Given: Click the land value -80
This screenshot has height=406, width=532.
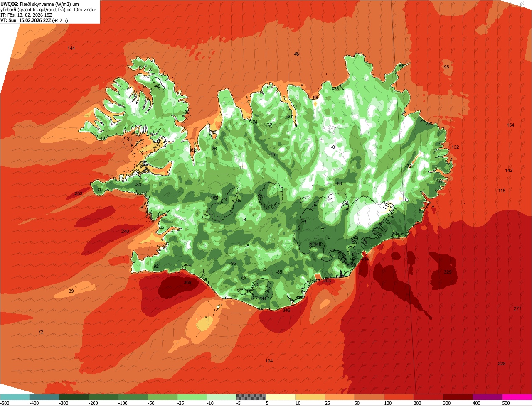Looking at the screenshot, I should (339, 184).
